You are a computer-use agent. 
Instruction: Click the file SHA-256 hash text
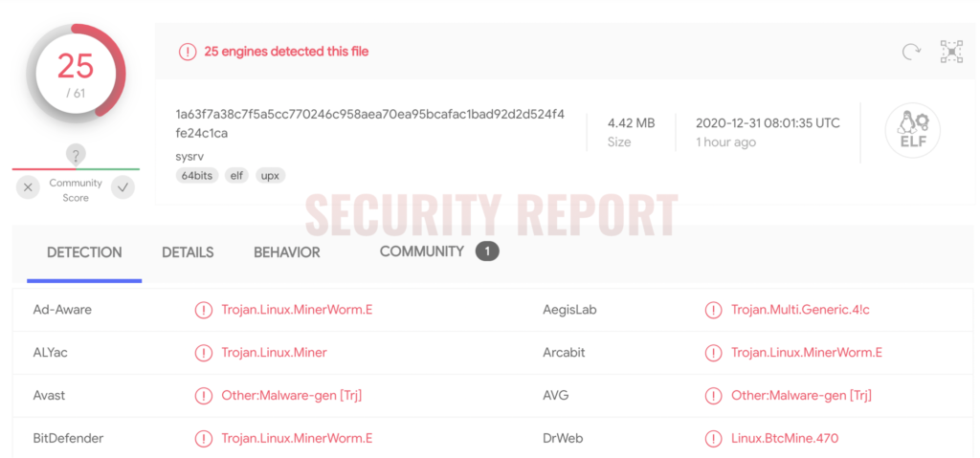click(x=370, y=123)
